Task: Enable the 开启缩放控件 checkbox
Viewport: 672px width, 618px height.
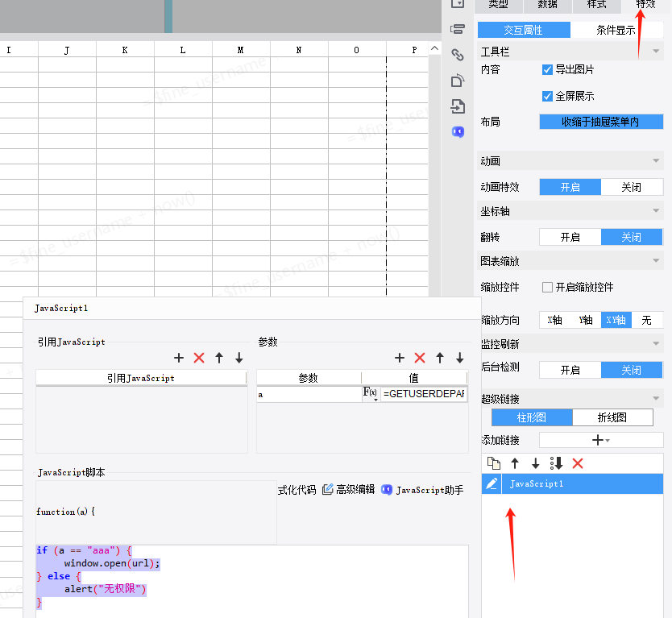Action: pyautogui.click(x=547, y=287)
